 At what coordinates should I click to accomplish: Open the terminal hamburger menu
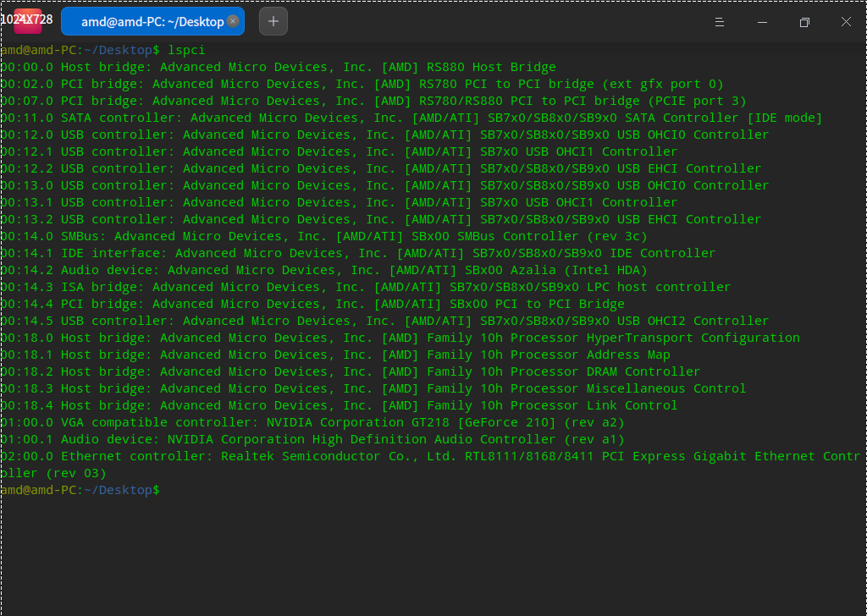point(720,23)
